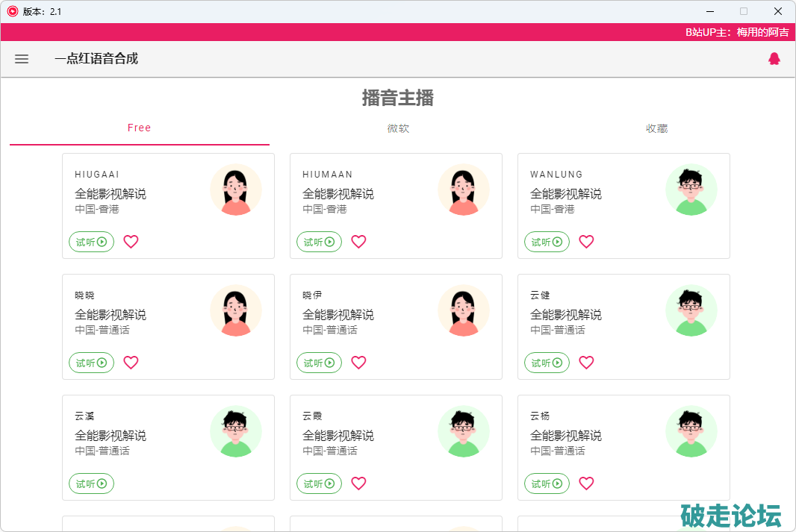Toggle heart favorite for HIUMAAN voice
Viewport: 796px width, 532px height.
[x=358, y=242]
